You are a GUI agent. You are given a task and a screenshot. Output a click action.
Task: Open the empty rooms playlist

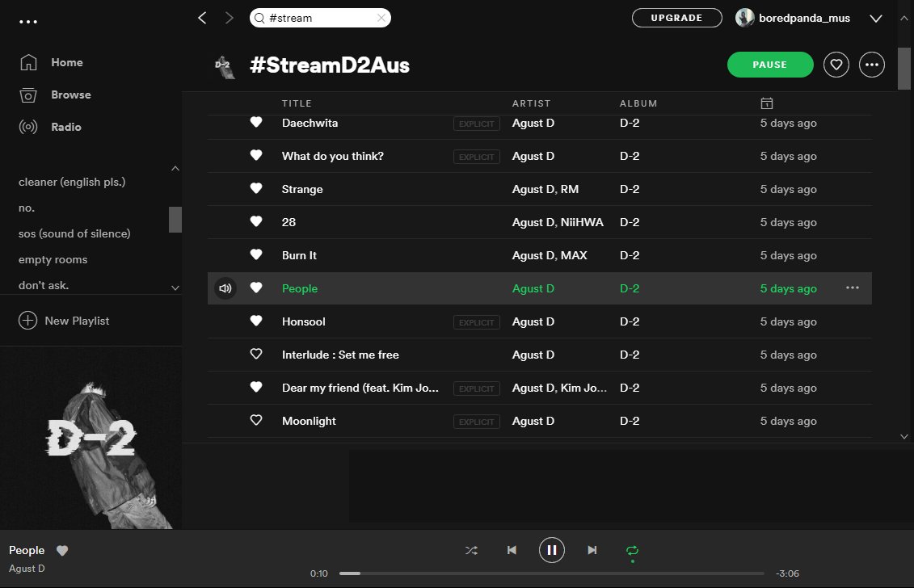coord(53,260)
